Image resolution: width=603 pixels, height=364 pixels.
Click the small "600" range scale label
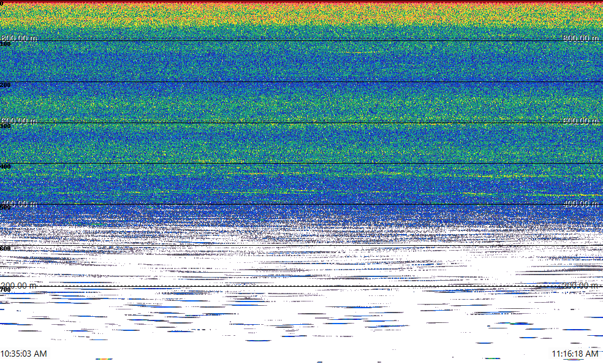pyautogui.click(x=6, y=249)
